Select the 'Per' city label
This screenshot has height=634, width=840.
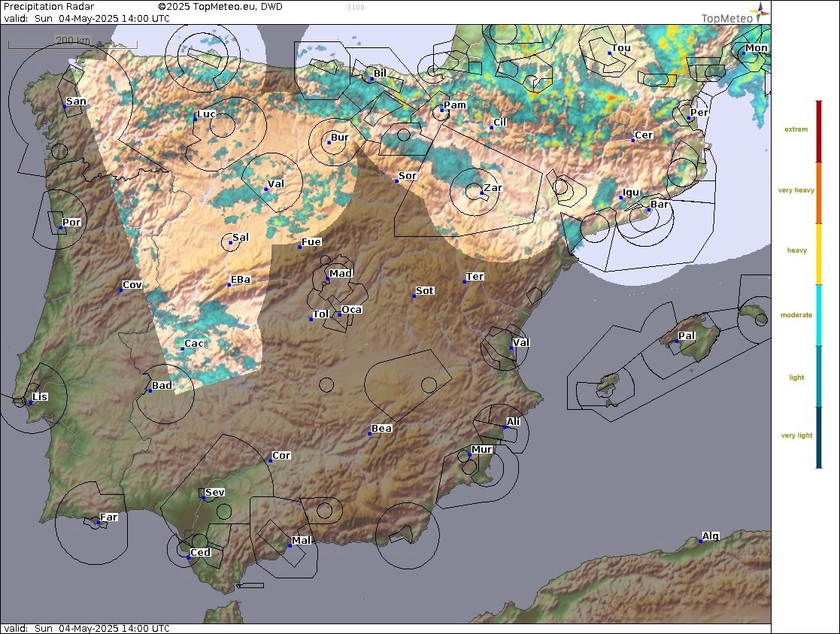coord(699,113)
